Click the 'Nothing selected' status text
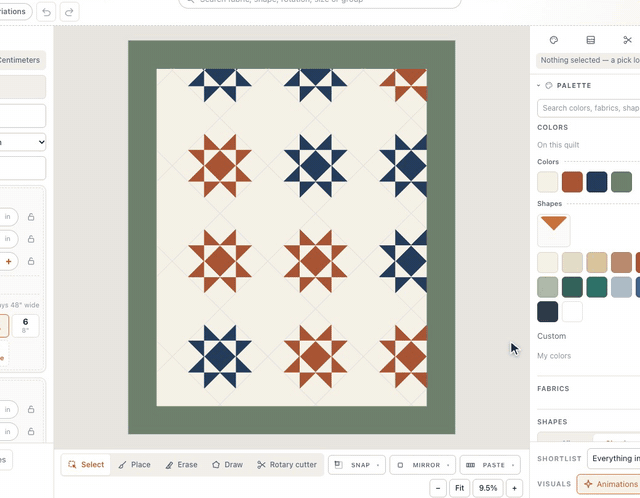 590,60
